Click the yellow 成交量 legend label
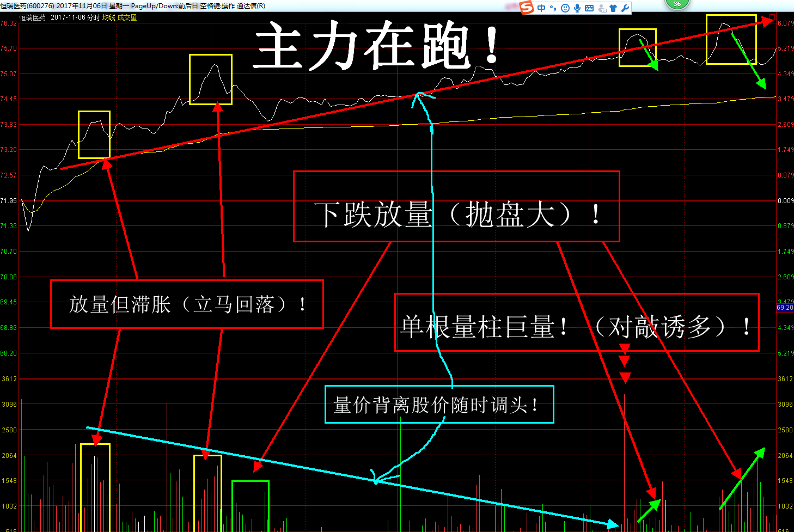 pos(127,17)
